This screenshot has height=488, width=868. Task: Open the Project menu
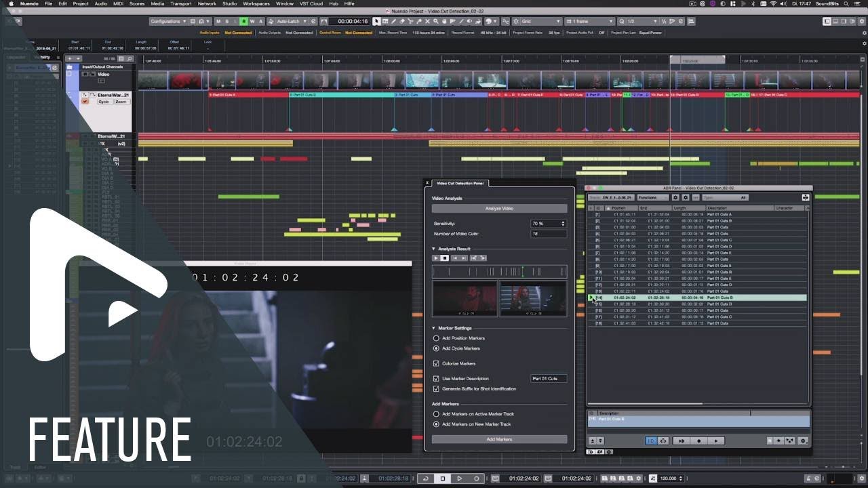click(x=81, y=3)
